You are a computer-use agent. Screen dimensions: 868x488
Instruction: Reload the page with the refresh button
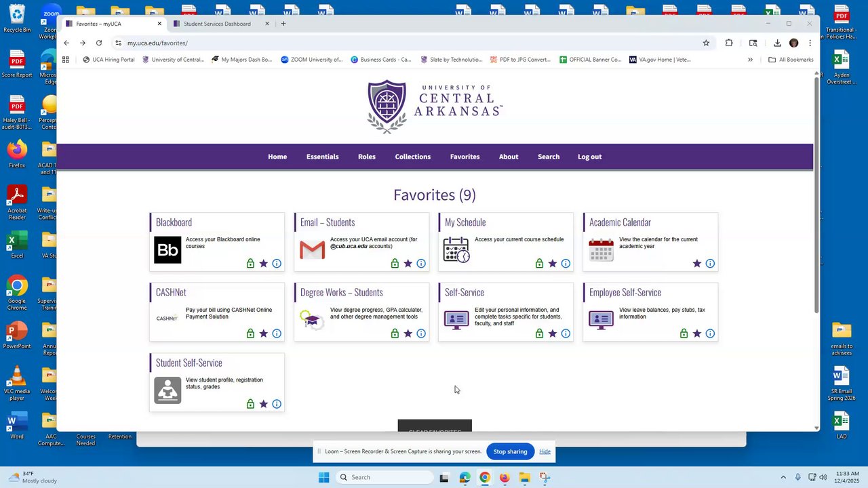coord(99,43)
